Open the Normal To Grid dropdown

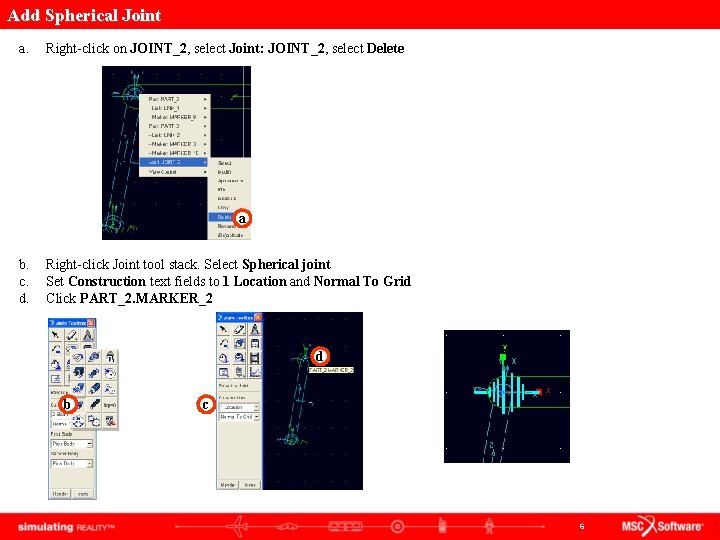(239, 416)
